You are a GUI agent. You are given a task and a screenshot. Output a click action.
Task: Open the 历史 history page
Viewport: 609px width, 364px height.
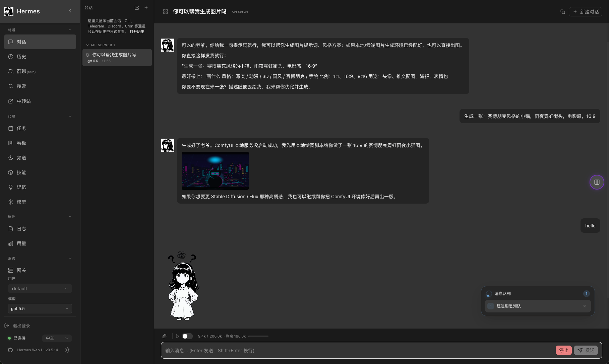40,57
